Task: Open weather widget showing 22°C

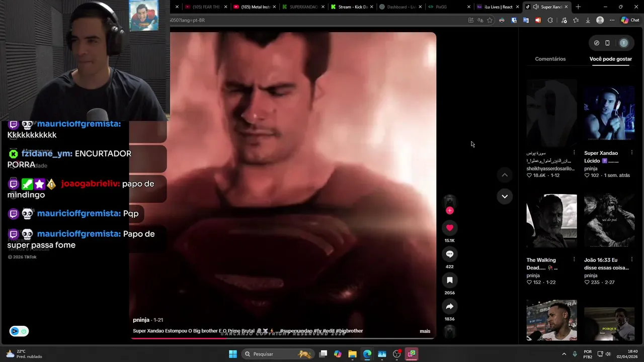Action: (25, 354)
